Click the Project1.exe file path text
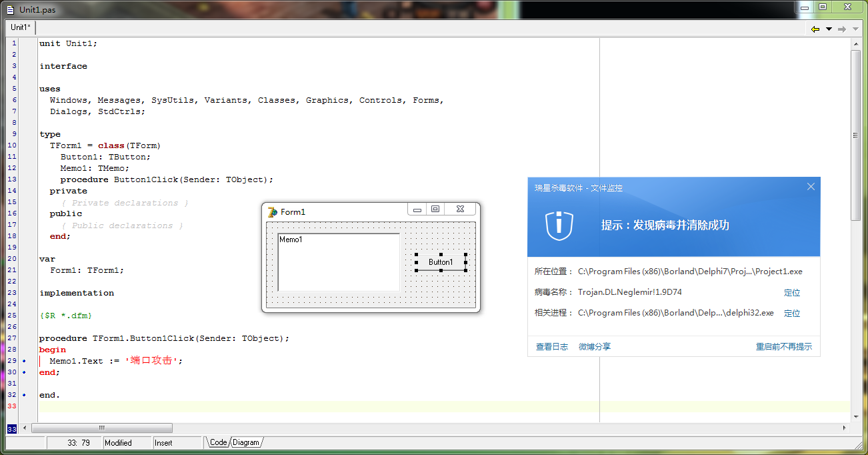The width and height of the screenshot is (868, 455). click(x=690, y=272)
